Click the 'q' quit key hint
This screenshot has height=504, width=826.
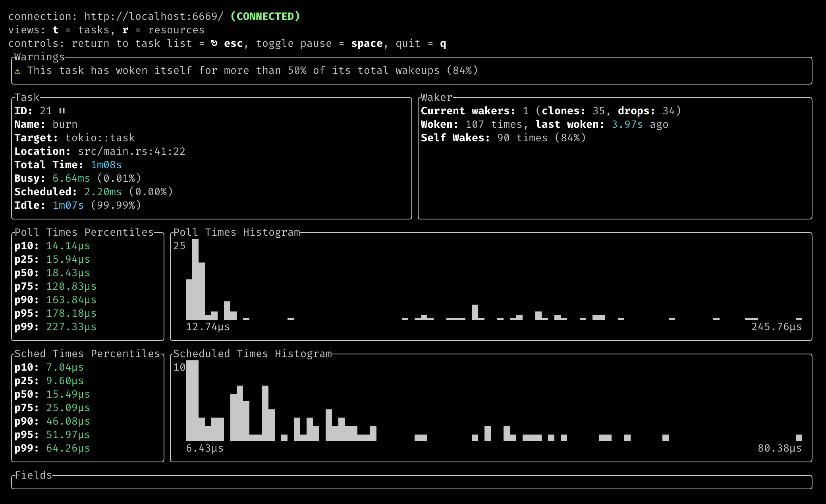click(443, 44)
